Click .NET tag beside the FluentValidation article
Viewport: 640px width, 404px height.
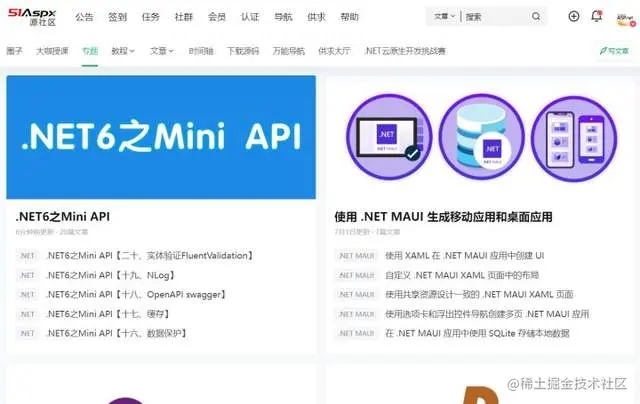[x=27, y=256]
